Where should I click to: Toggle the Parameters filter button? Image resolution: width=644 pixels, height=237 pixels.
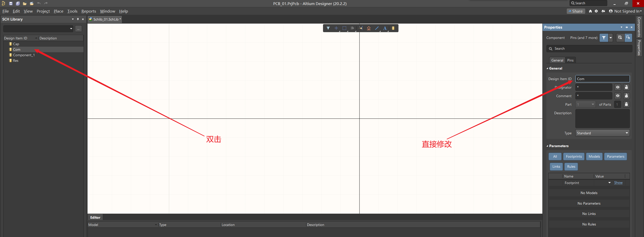click(616, 156)
